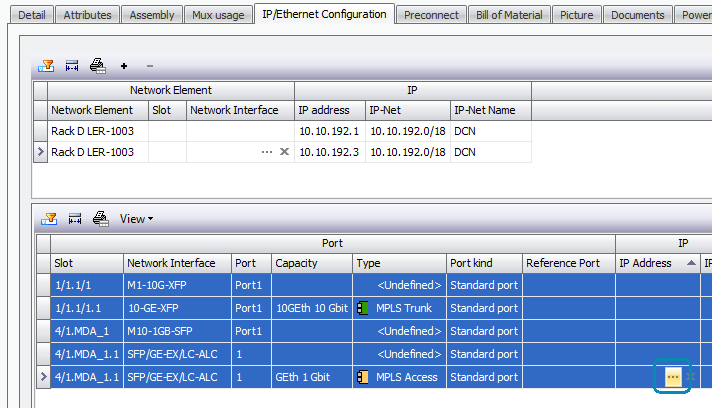Open IP Address ellipsis for MPLS Access row

(672, 377)
